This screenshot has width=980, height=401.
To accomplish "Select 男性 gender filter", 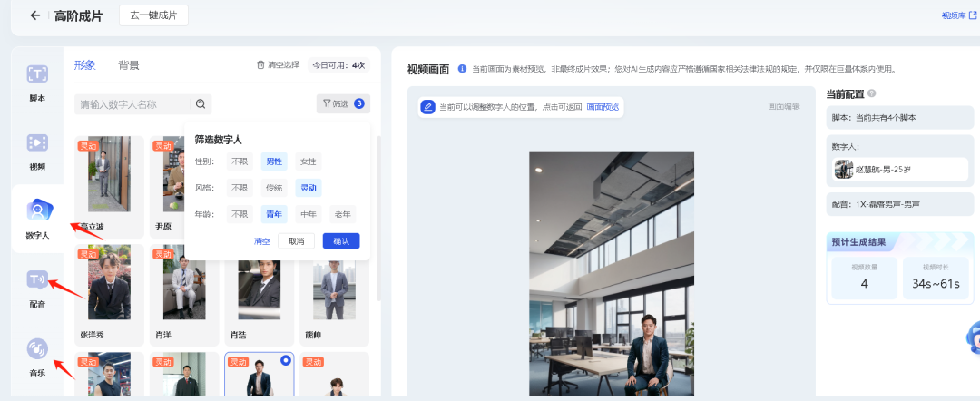I will [274, 161].
